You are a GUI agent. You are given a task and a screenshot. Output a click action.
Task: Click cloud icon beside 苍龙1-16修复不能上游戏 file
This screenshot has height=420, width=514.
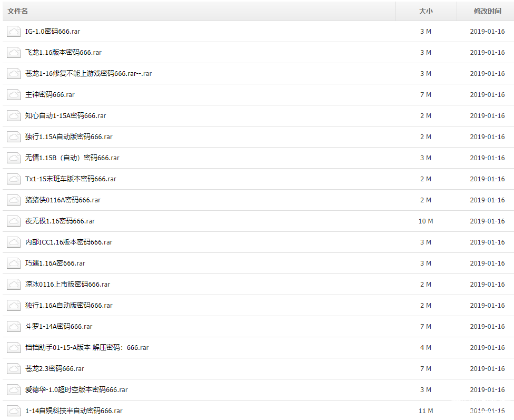tap(14, 73)
